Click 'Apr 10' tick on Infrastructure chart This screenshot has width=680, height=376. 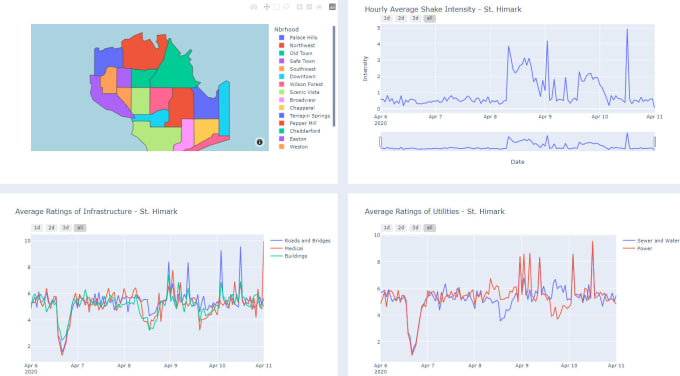point(217,366)
